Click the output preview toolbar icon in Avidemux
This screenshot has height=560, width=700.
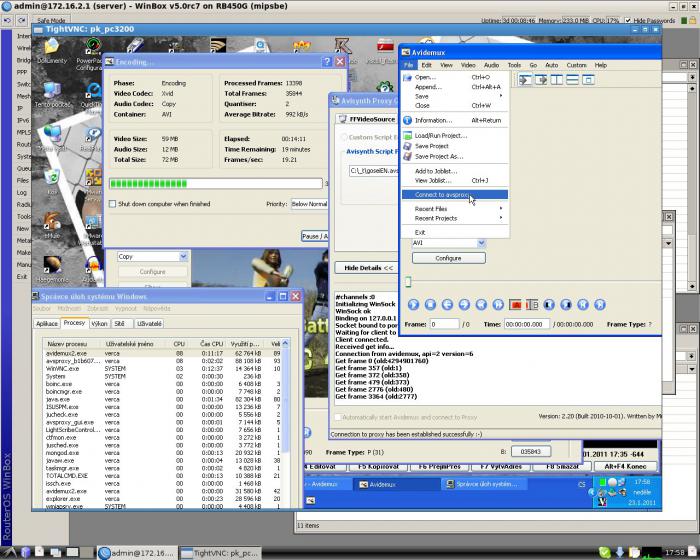point(541,80)
